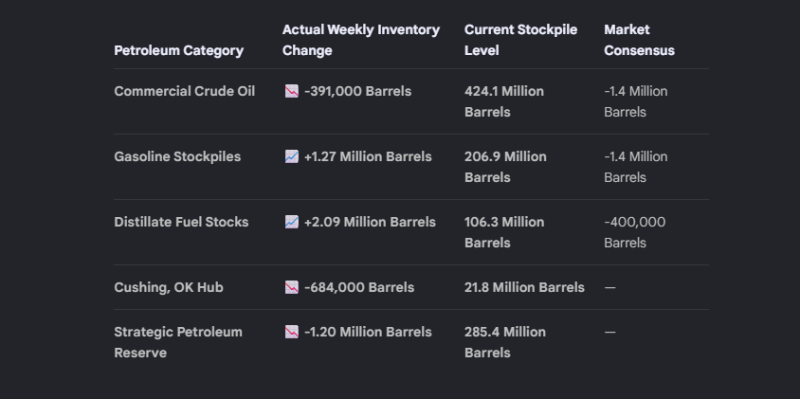Select the 285.4 Million Barrels cell
This screenshot has height=399, width=800.
[505, 342]
